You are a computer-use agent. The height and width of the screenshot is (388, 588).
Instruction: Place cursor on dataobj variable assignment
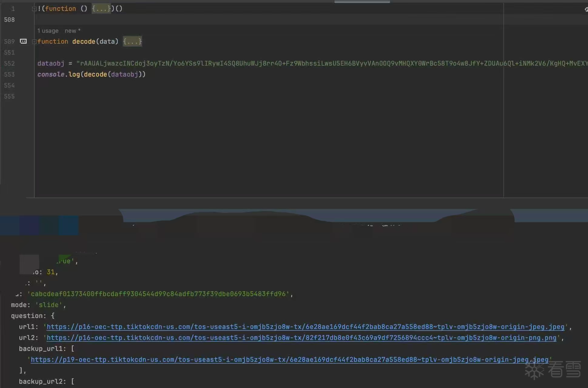tap(51, 63)
